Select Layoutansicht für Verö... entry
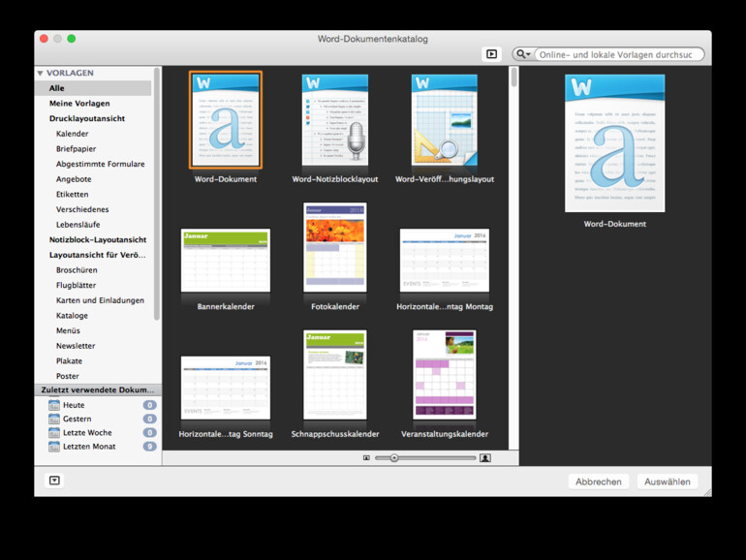 coord(98,255)
